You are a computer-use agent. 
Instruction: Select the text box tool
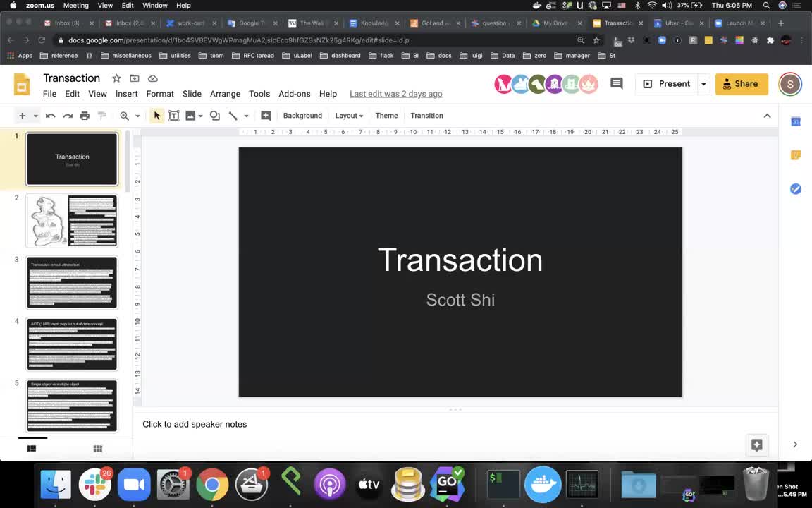174,116
